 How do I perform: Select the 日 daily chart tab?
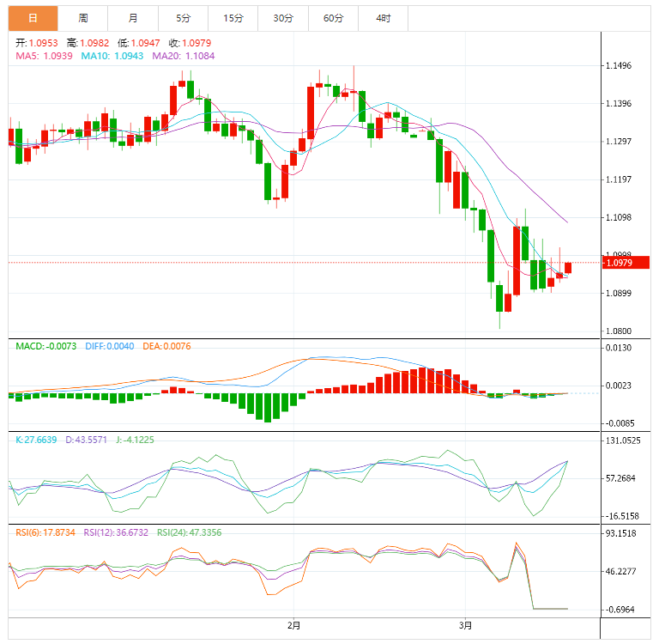pos(33,18)
